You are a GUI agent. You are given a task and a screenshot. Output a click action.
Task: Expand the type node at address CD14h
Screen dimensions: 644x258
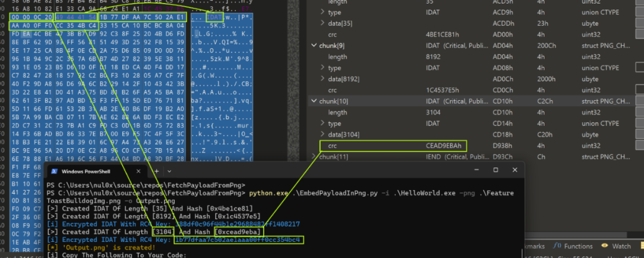pyautogui.click(x=323, y=123)
